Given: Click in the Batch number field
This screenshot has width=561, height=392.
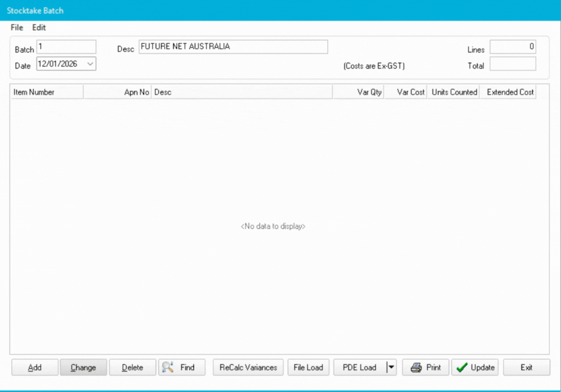Looking at the screenshot, I should coord(66,47).
